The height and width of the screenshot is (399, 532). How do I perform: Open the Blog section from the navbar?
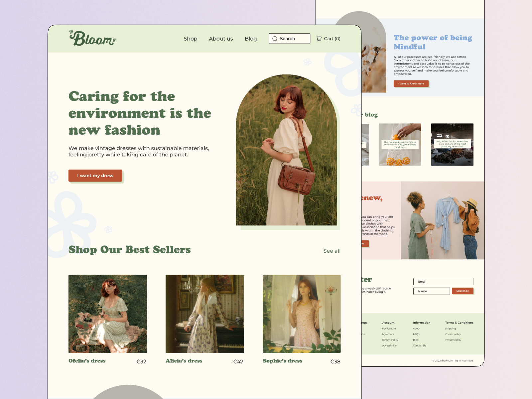tap(251, 39)
